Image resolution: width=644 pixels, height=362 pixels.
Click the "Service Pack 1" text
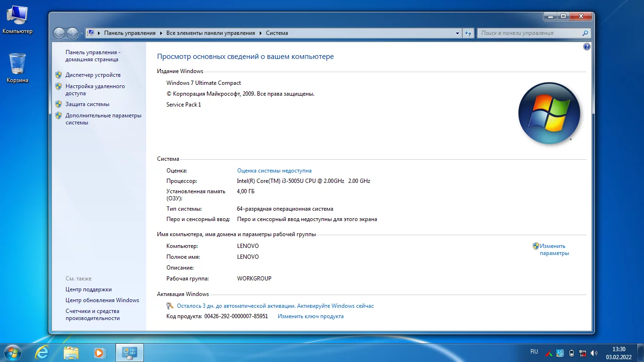(x=184, y=105)
